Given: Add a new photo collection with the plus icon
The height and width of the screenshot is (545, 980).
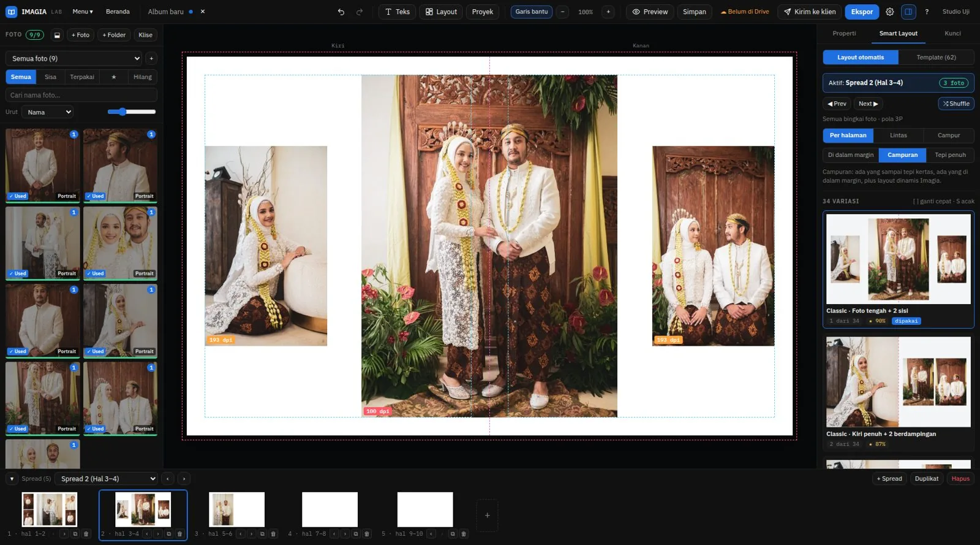Looking at the screenshot, I should click(151, 58).
